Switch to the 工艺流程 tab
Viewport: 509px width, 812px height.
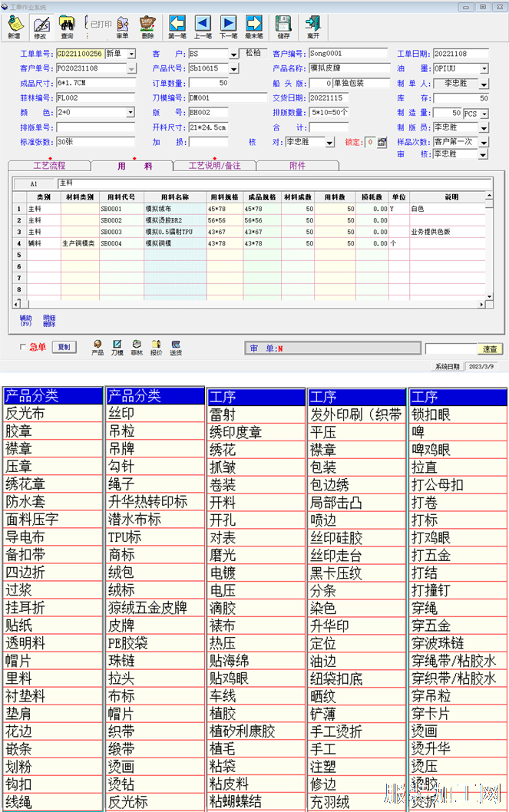[x=49, y=166]
